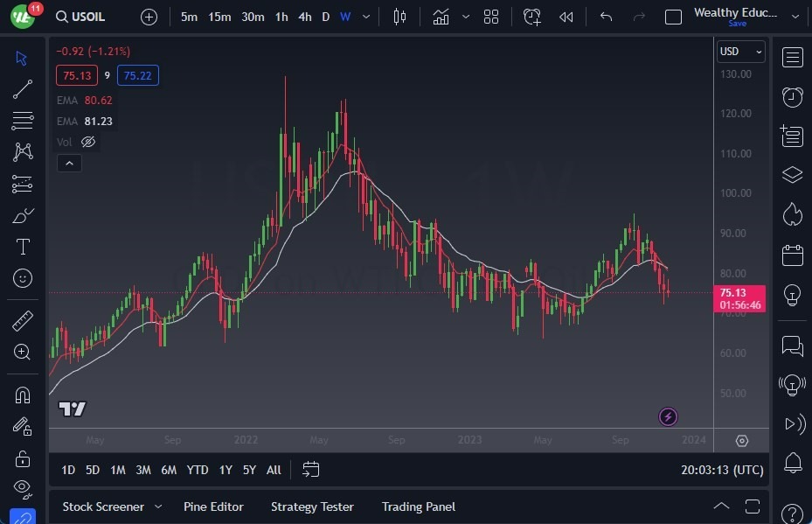
Task: Select the text annotation tool
Action: click(x=22, y=247)
